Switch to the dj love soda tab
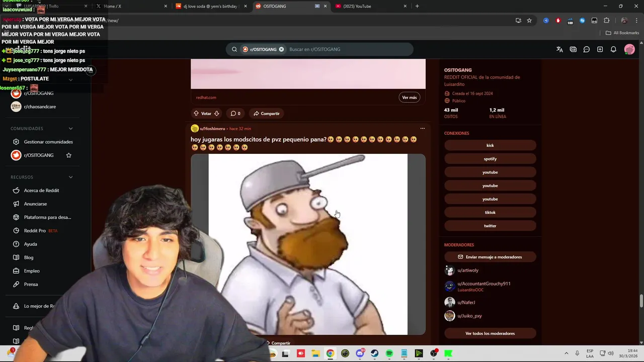This screenshot has width=644, height=362. click(x=211, y=6)
